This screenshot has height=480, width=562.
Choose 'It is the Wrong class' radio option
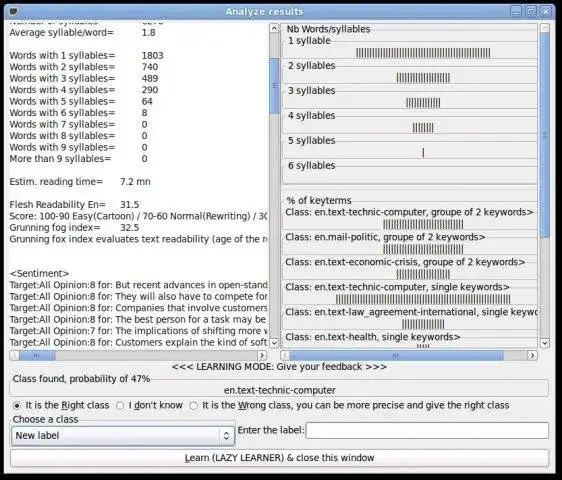[x=349, y=405]
